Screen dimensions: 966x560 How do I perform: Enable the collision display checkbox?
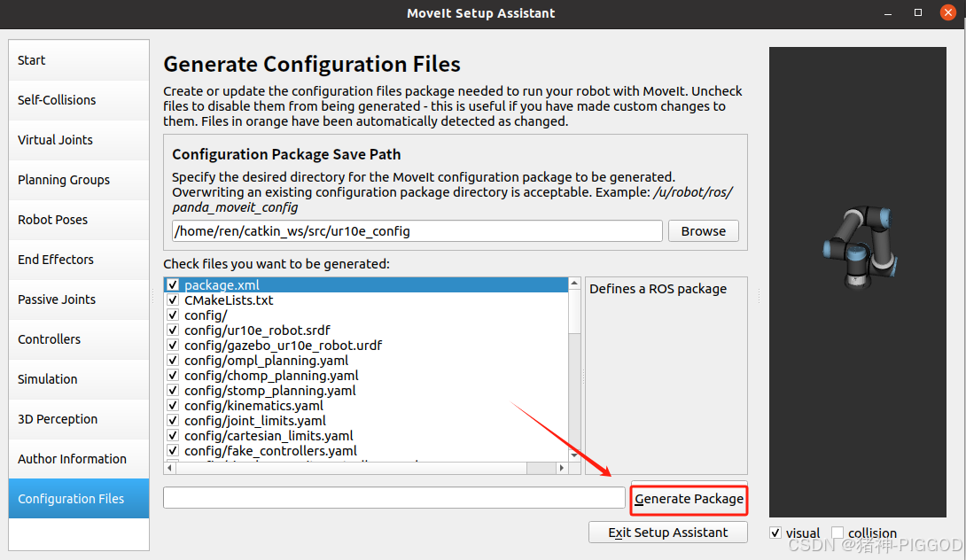point(837,533)
